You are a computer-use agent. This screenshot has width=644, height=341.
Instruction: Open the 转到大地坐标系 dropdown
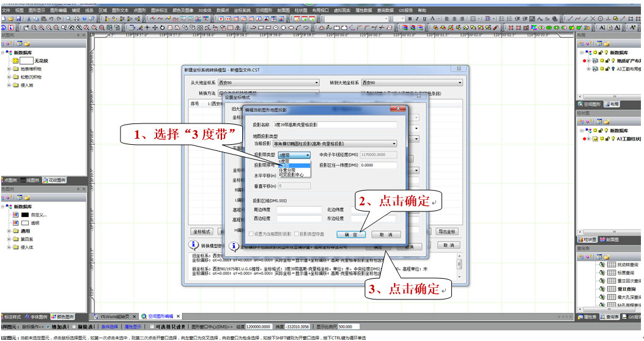pyautogui.click(x=412, y=82)
